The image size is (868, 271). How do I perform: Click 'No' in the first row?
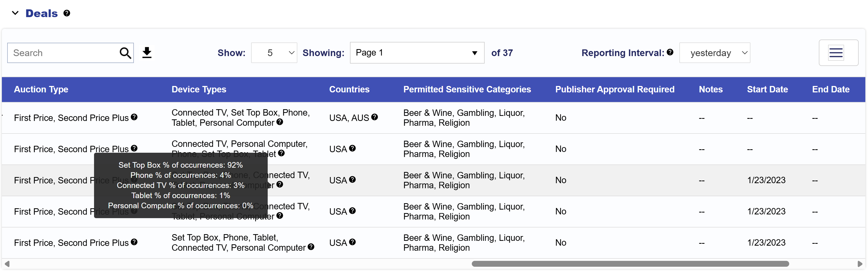tap(561, 118)
